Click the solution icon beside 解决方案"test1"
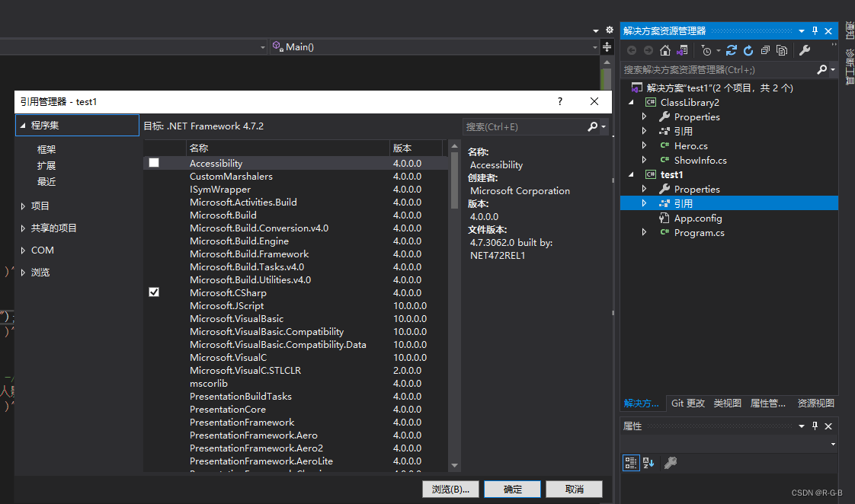Image resolution: width=855 pixels, height=504 pixels. 636,88
